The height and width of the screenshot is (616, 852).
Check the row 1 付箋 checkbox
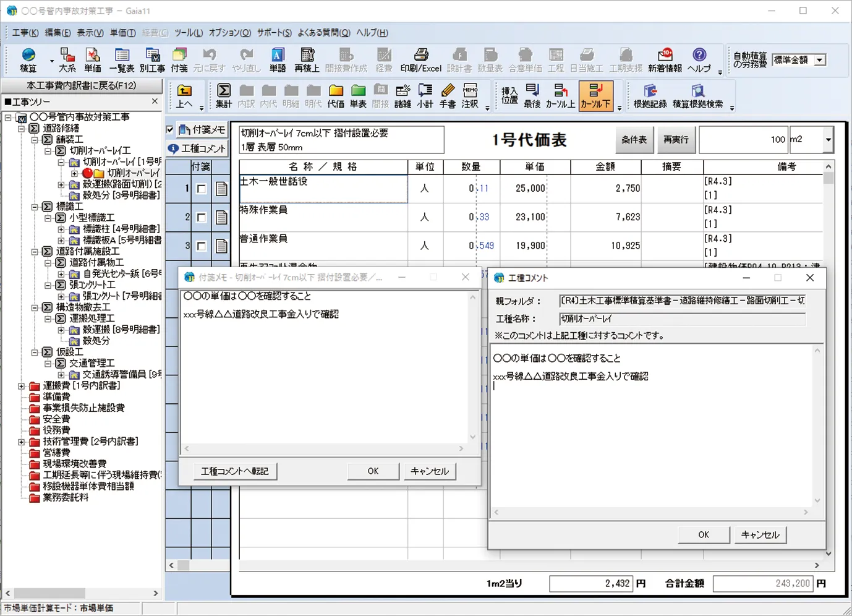pyautogui.click(x=202, y=189)
